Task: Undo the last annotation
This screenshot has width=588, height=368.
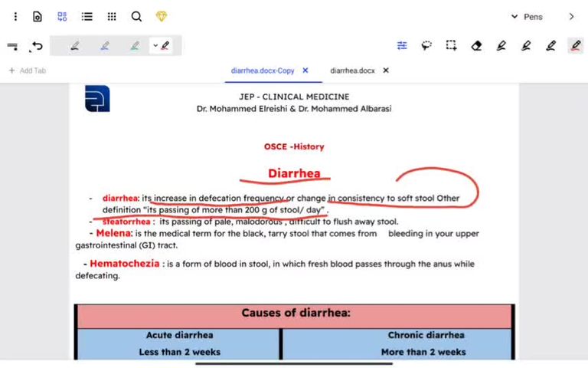Action: 37,46
